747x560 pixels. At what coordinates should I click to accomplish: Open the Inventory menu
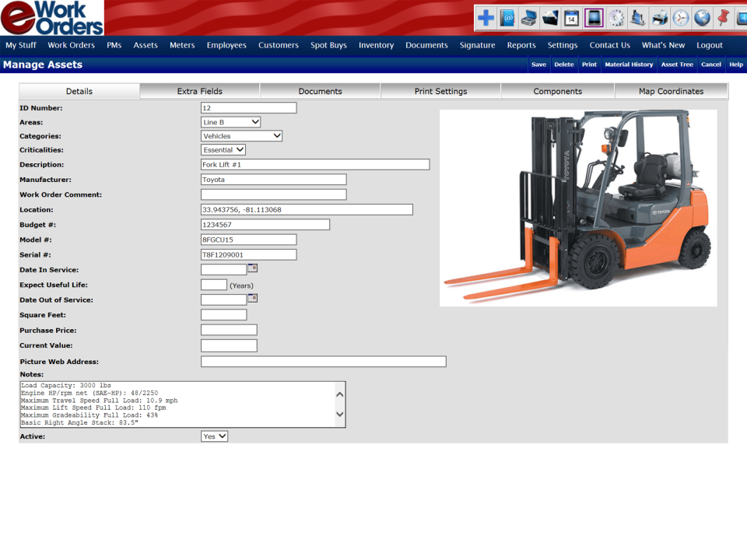[376, 45]
